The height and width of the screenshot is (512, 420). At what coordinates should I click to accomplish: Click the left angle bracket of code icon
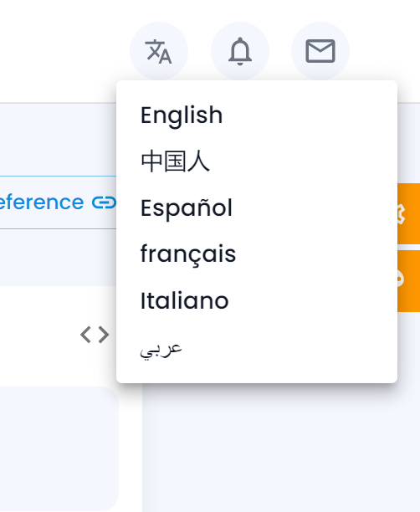[x=85, y=335]
